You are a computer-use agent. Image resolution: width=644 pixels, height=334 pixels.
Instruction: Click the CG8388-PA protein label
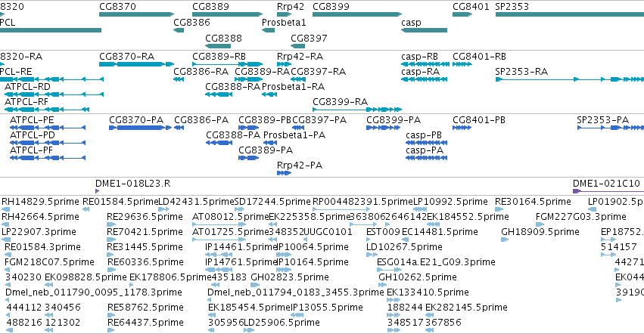(233, 135)
